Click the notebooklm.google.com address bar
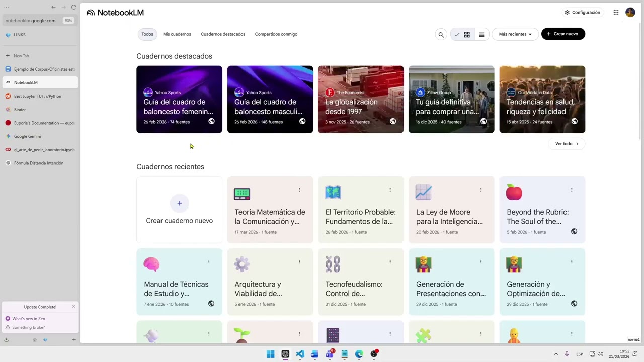Screen dimensions: 644x362 [40, 21]
